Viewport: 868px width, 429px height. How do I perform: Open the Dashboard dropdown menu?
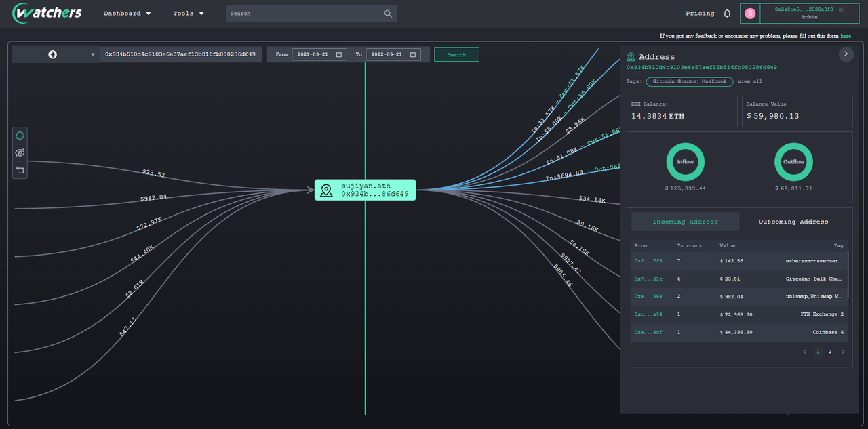coord(127,14)
